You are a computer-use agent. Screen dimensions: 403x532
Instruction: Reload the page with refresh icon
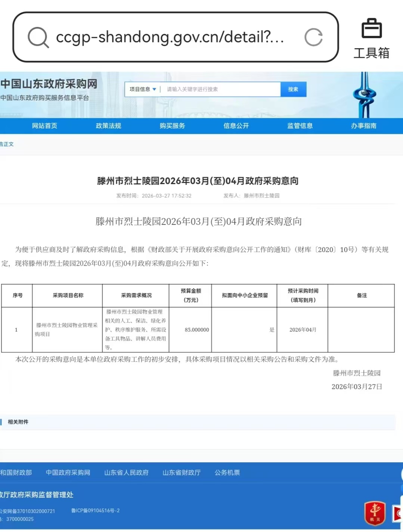click(x=313, y=37)
